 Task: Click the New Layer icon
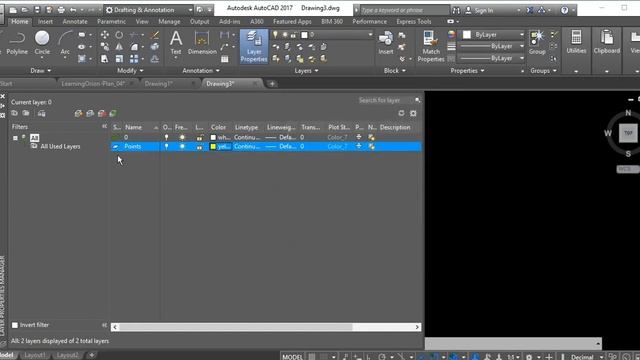coord(78,113)
